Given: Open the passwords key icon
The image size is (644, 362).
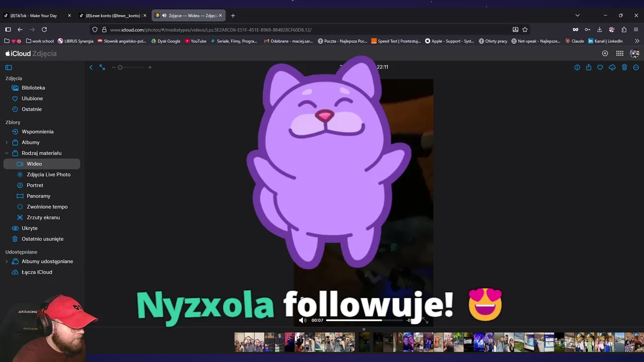Looking at the screenshot, I should 587,30.
